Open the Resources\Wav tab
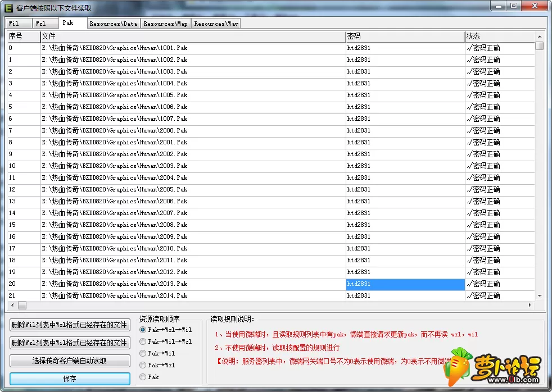The width and height of the screenshot is (552, 392). [x=216, y=24]
